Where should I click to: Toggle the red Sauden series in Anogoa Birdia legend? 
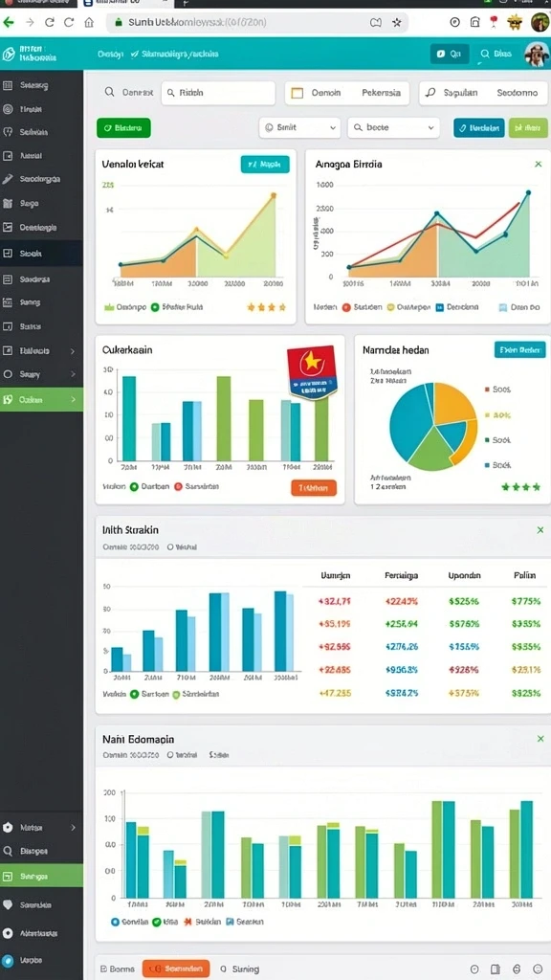[346, 307]
